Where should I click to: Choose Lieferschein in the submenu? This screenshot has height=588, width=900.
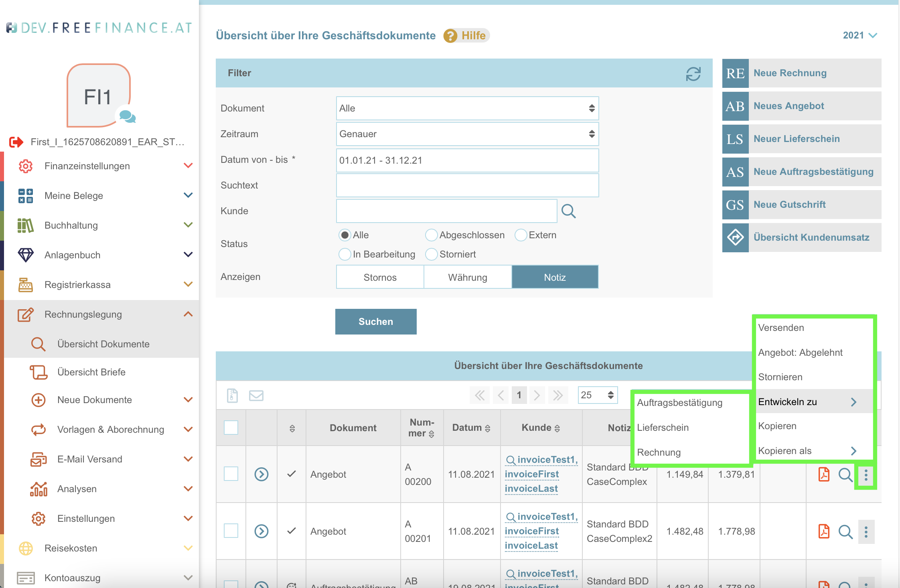click(663, 428)
